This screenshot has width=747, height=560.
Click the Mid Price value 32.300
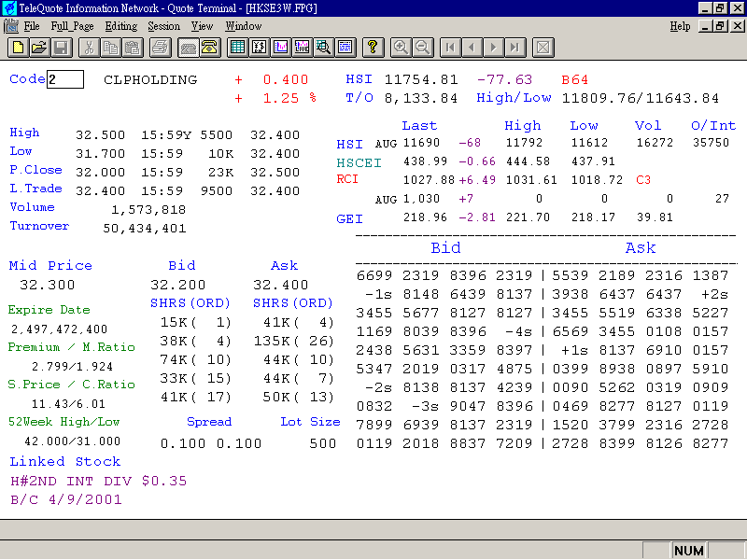[x=48, y=285]
